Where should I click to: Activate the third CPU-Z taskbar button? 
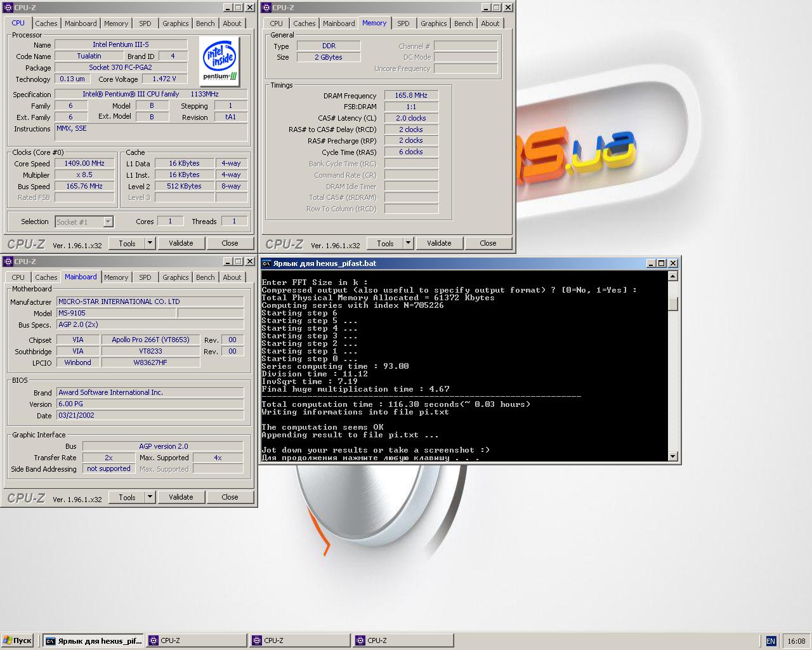[403, 640]
